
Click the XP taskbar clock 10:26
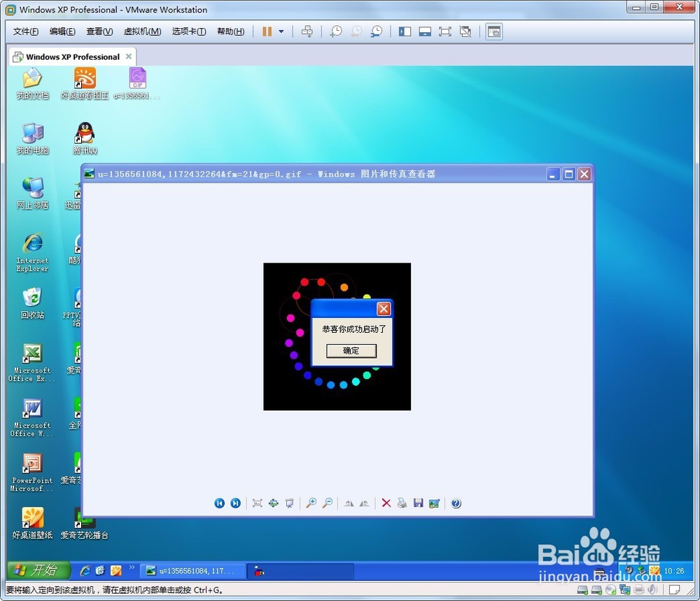(673, 571)
